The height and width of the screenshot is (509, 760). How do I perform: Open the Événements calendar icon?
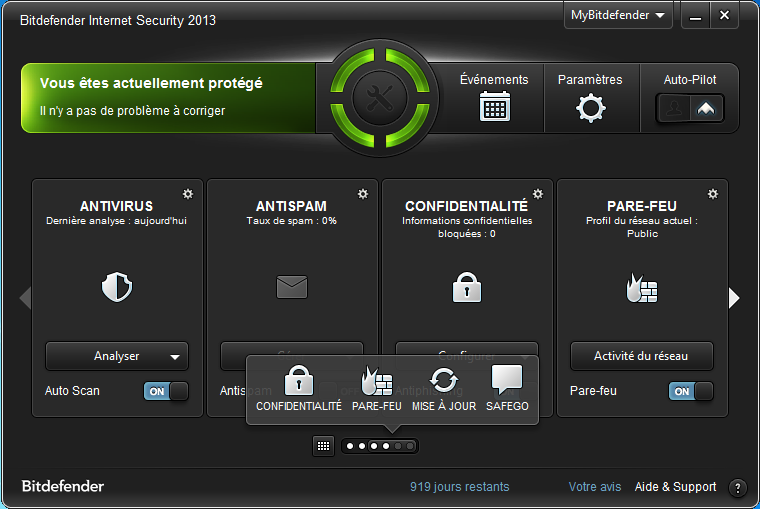pyautogui.click(x=494, y=106)
